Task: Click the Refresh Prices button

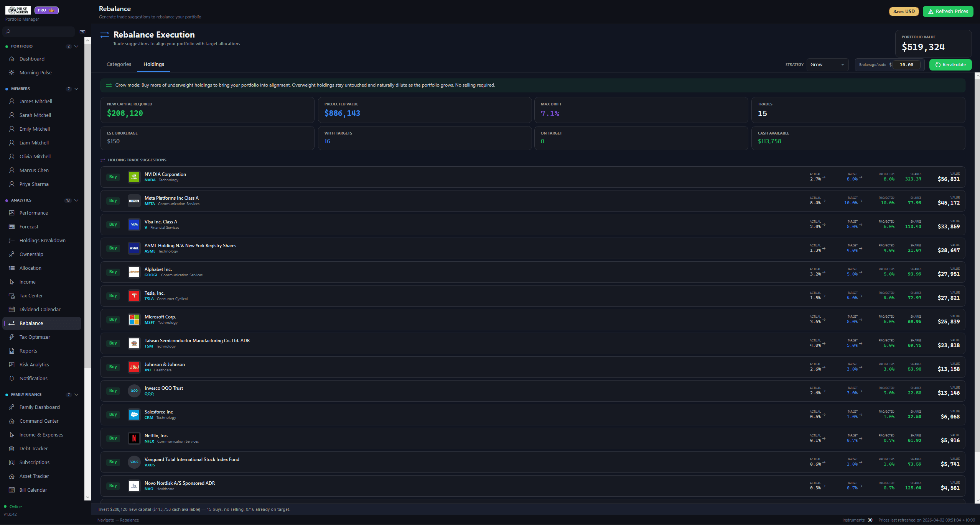Action: (x=947, y=11)
